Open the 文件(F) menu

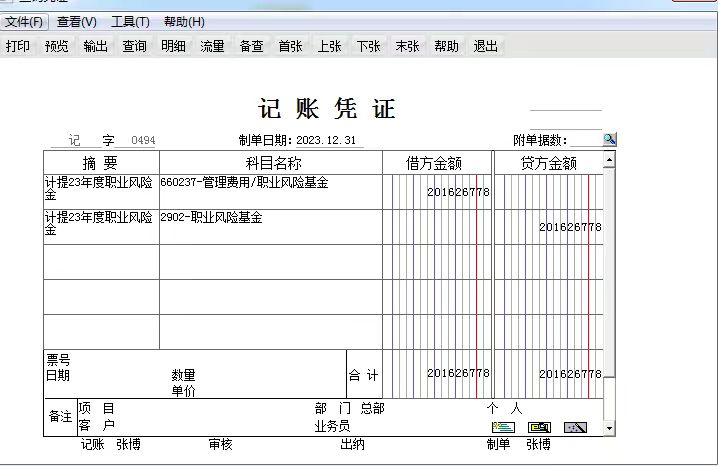click(x=25, y=22)
